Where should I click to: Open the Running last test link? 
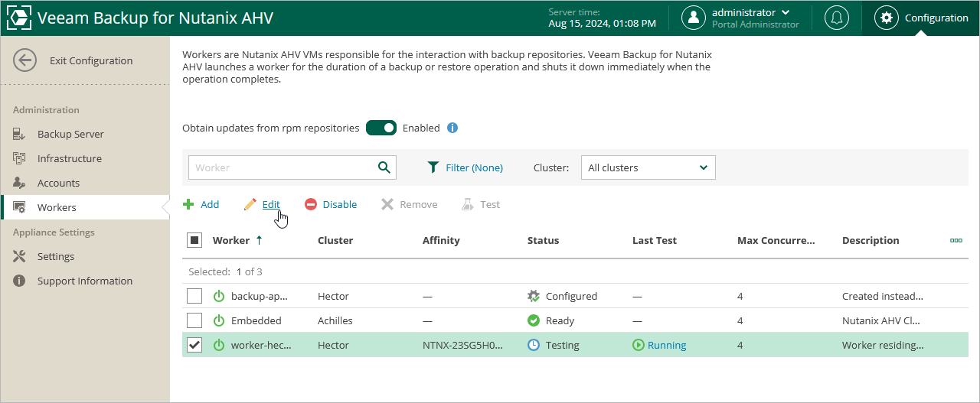click(666, 345)
